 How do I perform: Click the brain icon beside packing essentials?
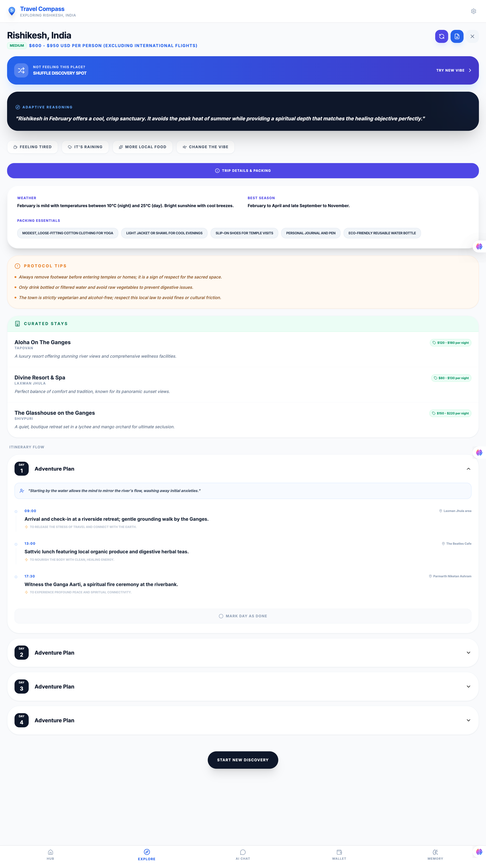point(479,247)
